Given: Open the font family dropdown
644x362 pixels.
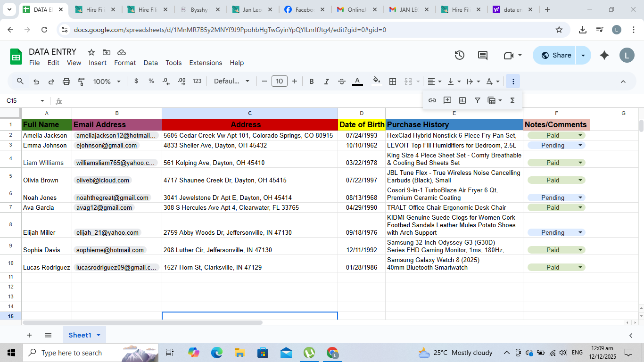Looking at the screenshot, I should coord(231,82).
